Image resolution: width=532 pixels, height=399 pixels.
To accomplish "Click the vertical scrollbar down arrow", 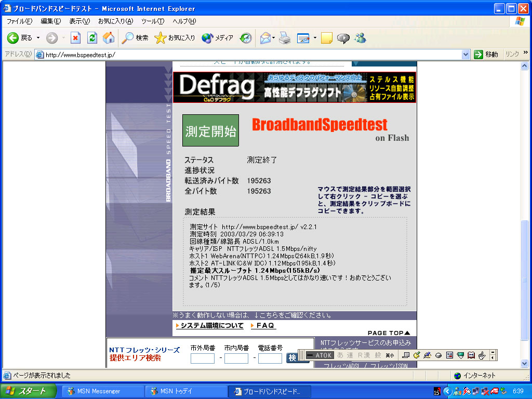I will [x=525, y=363].
